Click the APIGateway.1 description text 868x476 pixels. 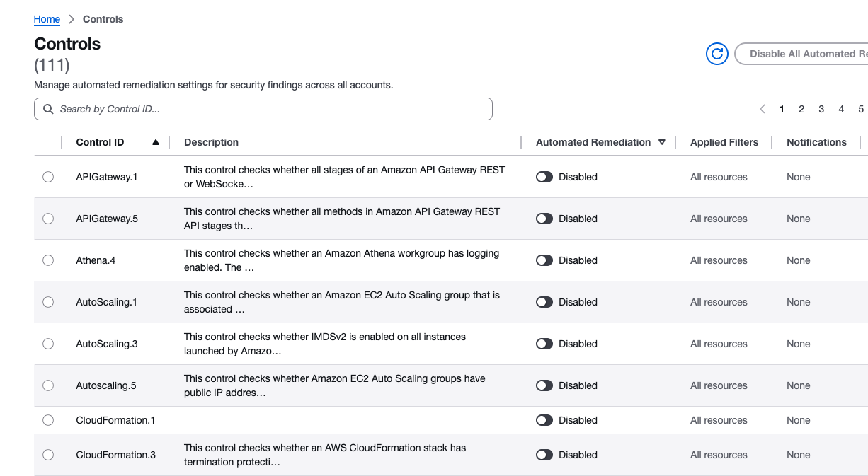click(344, 177)
